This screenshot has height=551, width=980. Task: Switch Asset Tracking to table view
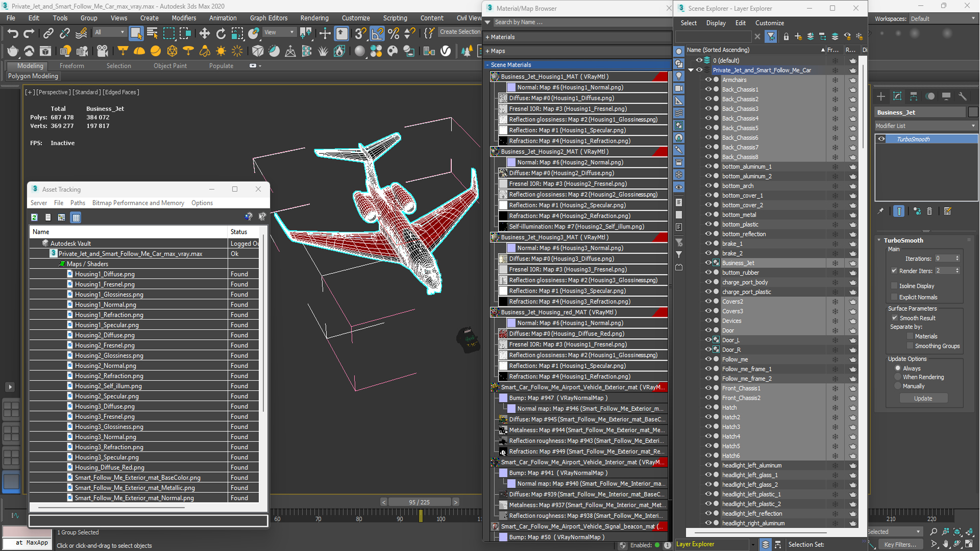(76, 217)
